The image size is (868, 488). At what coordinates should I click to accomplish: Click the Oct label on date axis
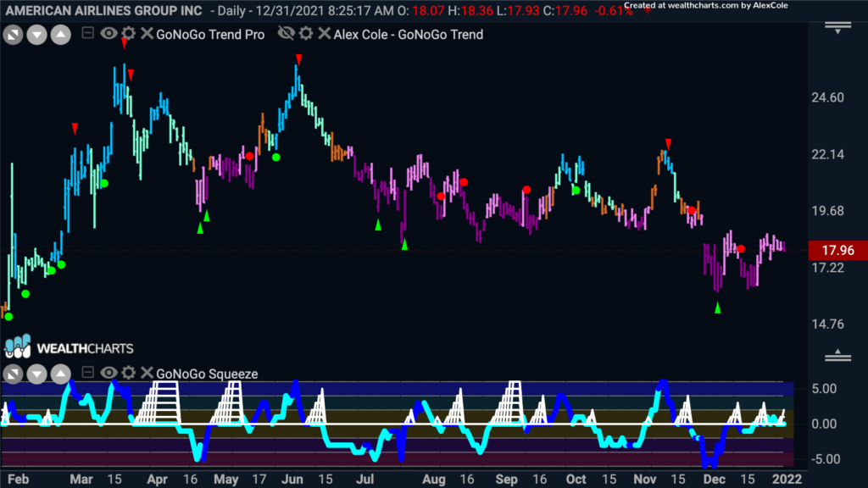(576, 480)
